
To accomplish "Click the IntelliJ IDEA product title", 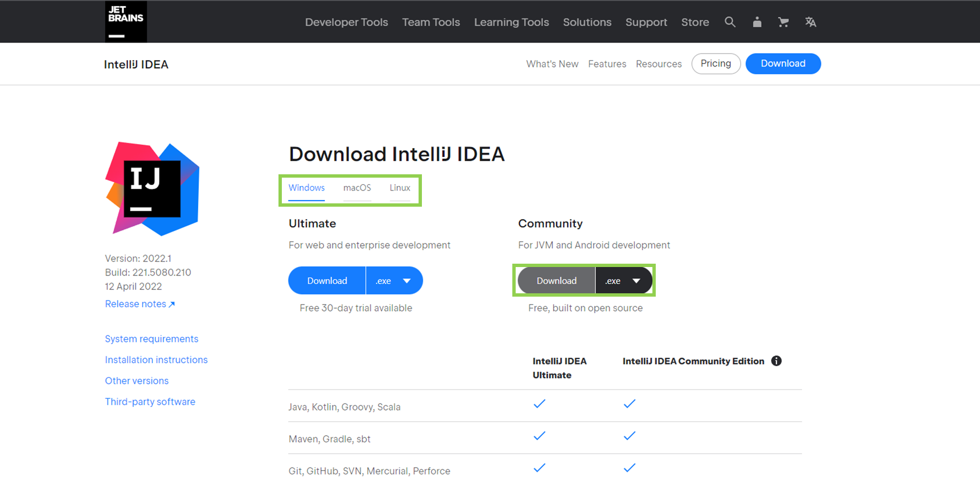I will pyautogui.click(x=136, y=64).
